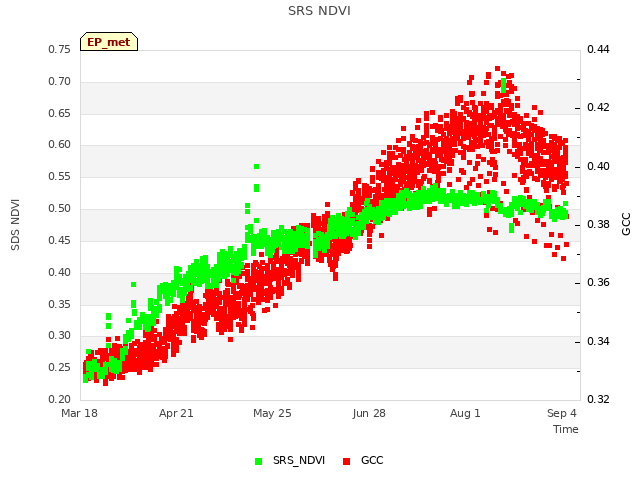Click the GCC right axis title

coord(626,224)
